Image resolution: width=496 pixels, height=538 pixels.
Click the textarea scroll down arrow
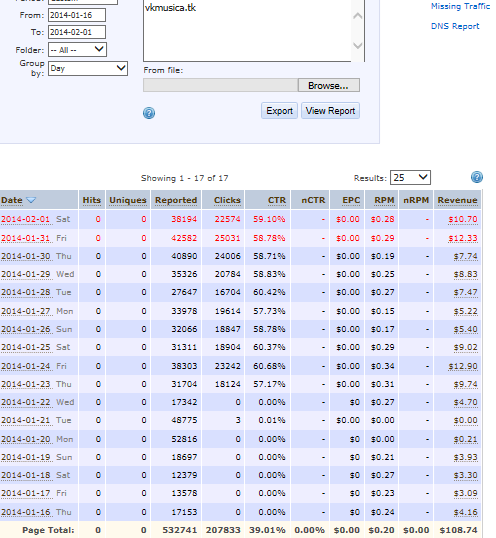pos(358,45)
